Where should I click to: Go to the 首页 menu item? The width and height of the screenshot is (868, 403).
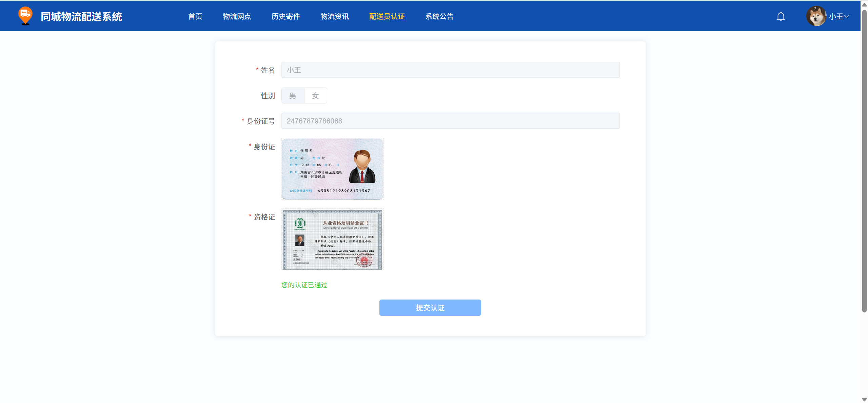click(195, 16)
